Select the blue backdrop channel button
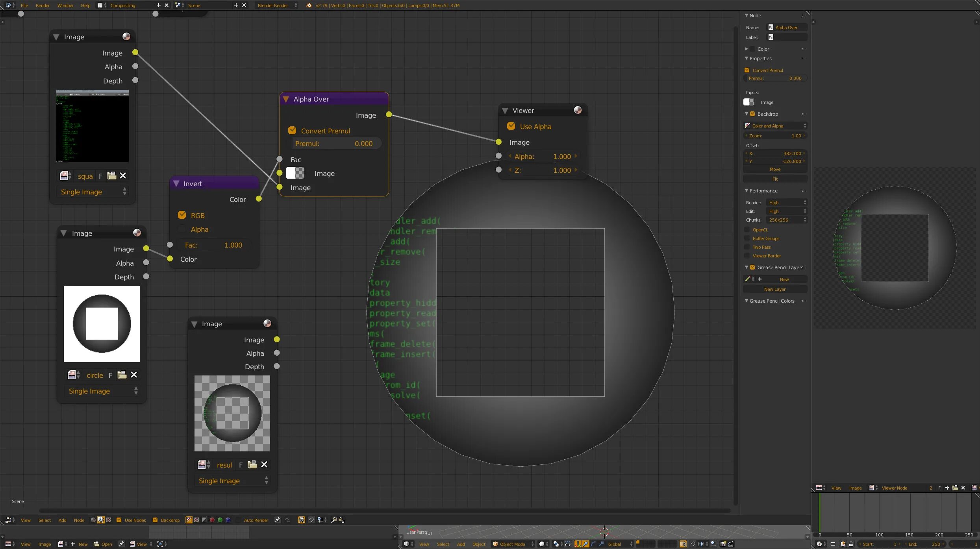 coord(228,520)
